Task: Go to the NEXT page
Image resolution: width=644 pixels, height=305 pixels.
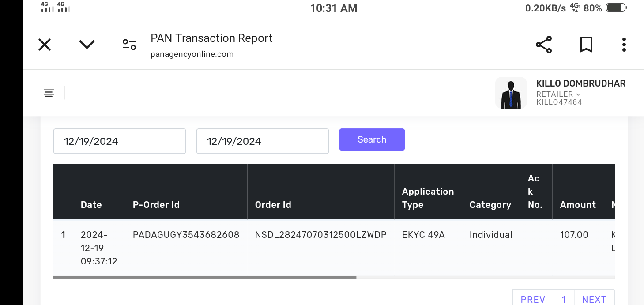Action: pyautogui.click(x=594, y=299)
